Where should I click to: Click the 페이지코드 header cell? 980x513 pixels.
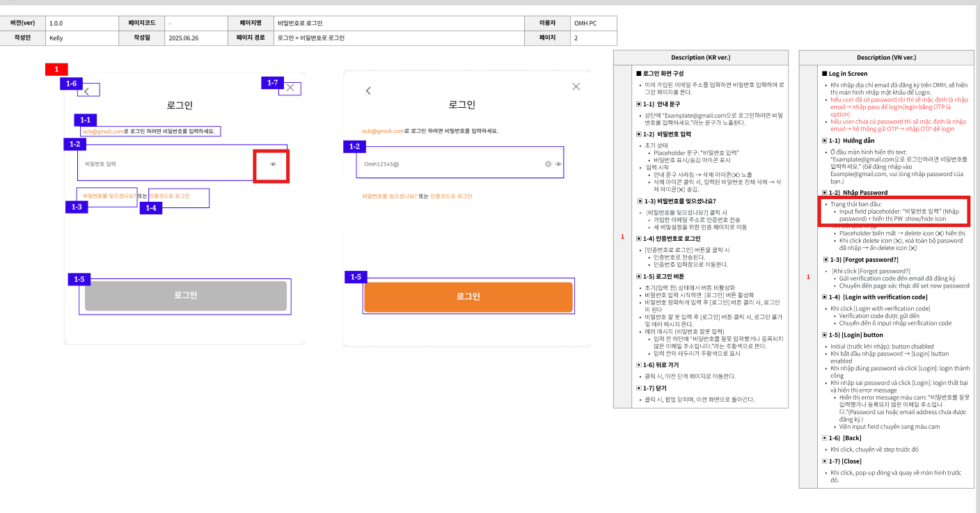tap(142, 23)
